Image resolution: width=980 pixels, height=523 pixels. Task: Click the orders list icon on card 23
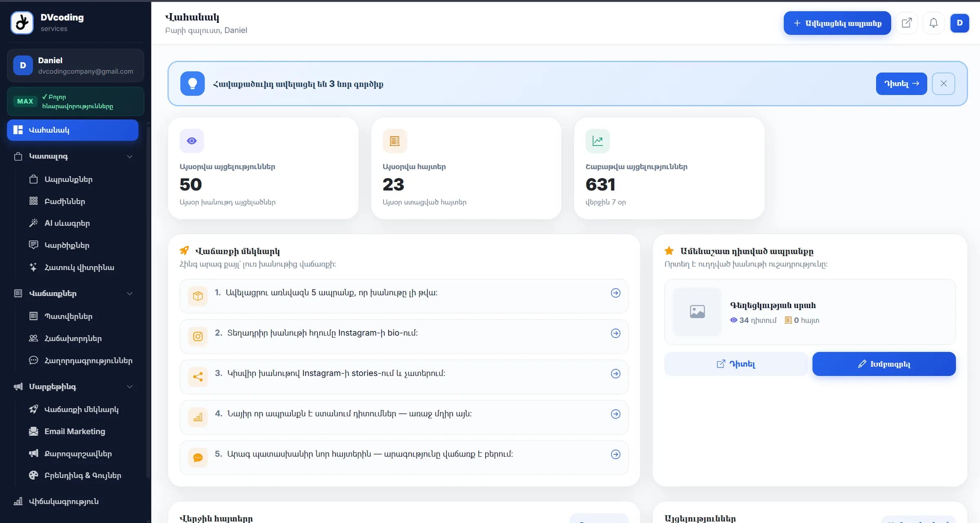click(x=394, y=141)
